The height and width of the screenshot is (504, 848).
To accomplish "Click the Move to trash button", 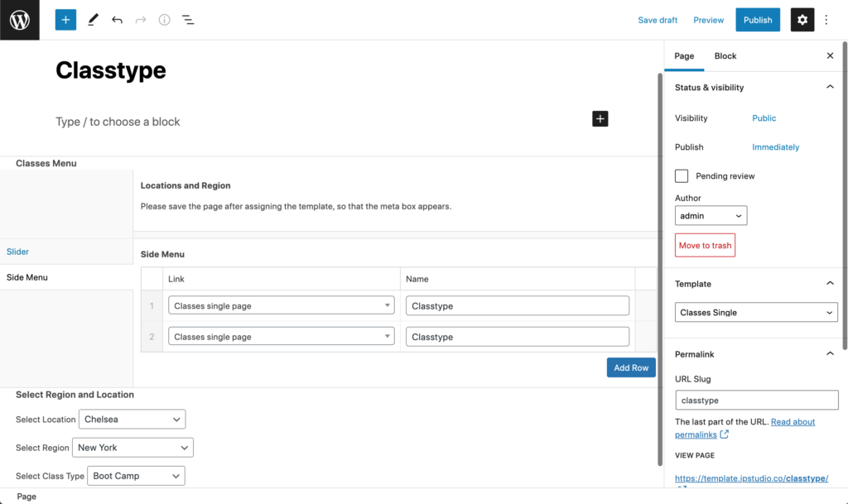I will pos(705,245).
